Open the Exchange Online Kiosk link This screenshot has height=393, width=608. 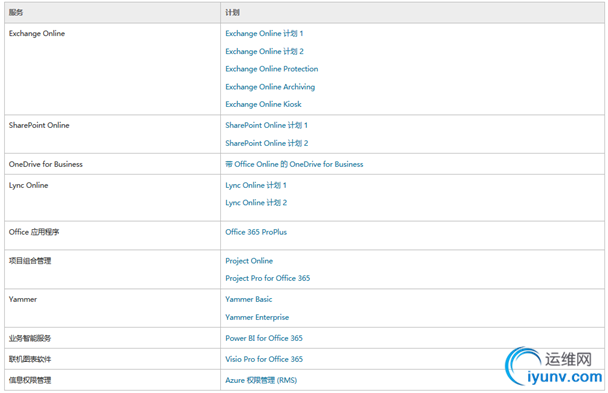pos(263,104)
